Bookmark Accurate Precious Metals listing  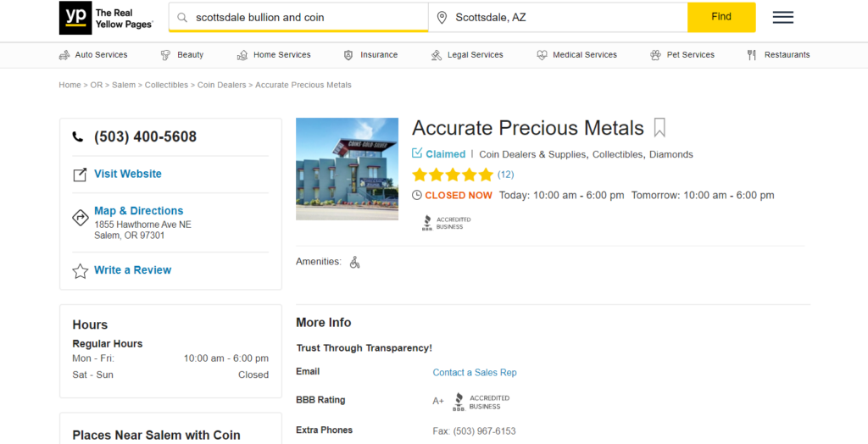point(659,128)
